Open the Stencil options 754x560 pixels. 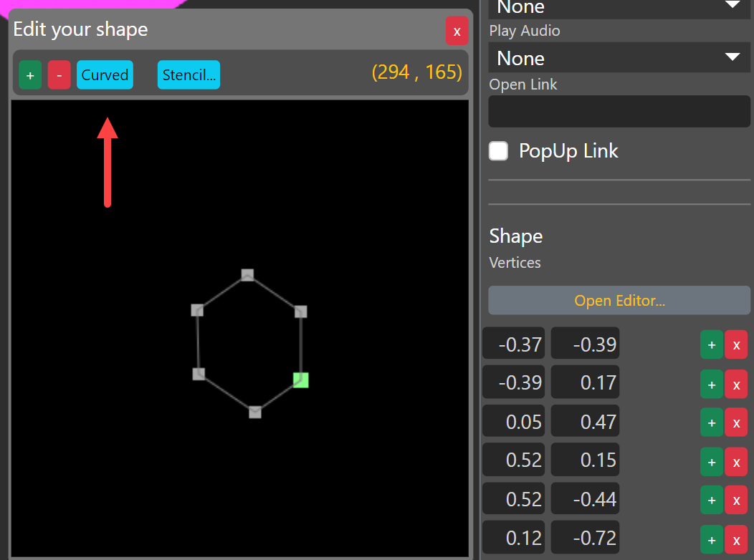188,75
